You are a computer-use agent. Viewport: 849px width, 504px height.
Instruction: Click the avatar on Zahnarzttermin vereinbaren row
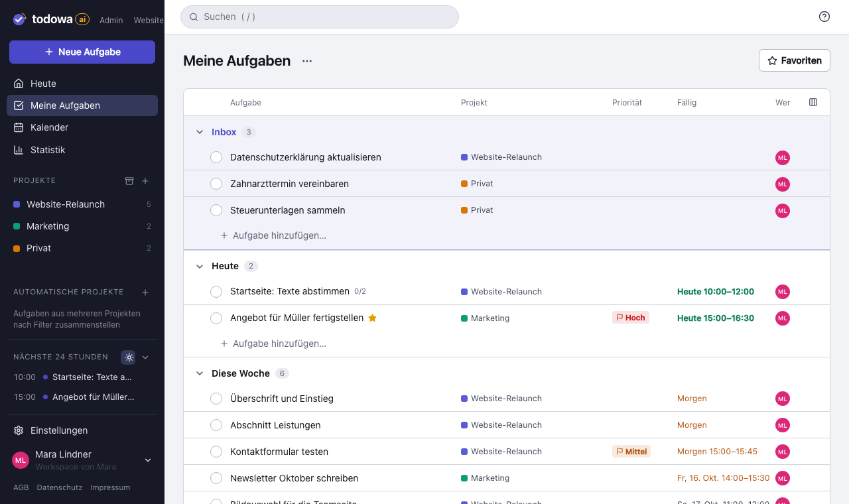coord(783,184)
